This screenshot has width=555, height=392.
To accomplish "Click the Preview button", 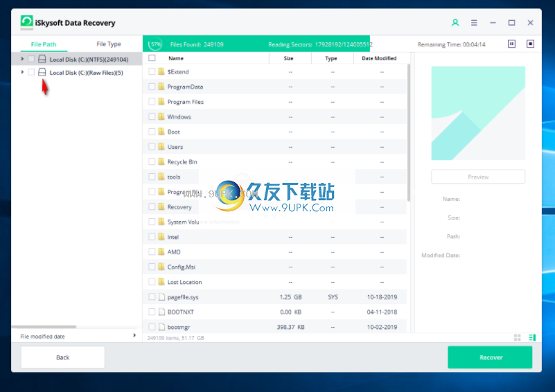I will click(x=478, y=177).
